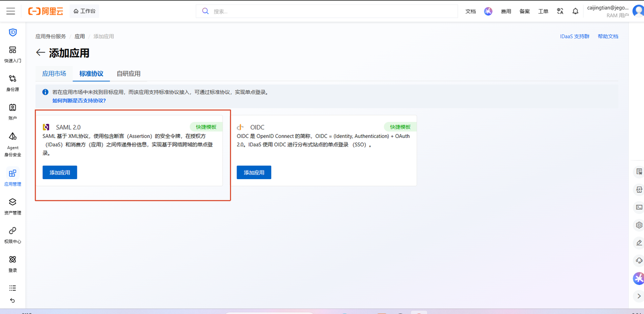Click the 添加应用 page heading
644x314 pixels.
point(69,53)
